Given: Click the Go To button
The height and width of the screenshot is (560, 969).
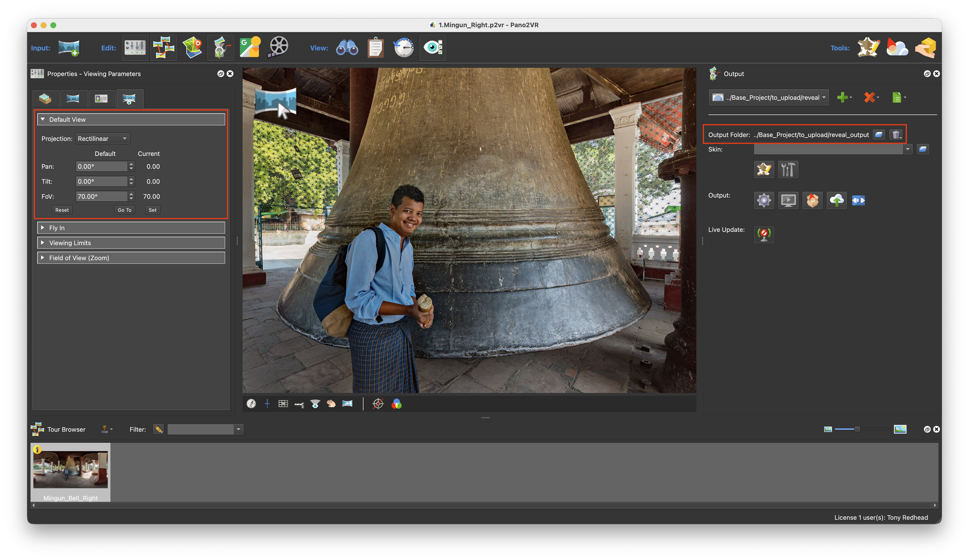Looking at the screenshot, I should tap(124, 210).
